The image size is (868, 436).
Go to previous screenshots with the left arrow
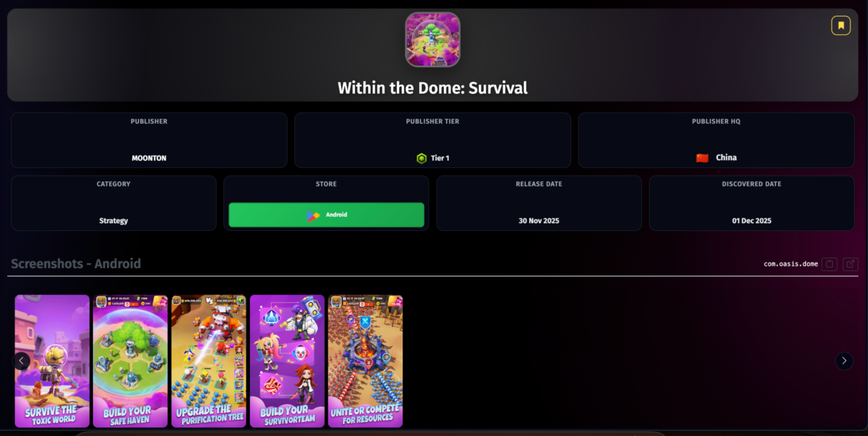click(22, 361)
